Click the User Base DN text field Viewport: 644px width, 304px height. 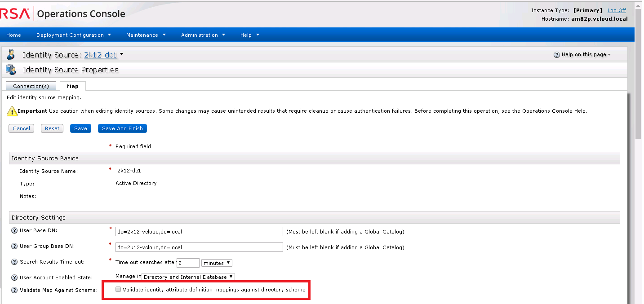pos(199,232)
